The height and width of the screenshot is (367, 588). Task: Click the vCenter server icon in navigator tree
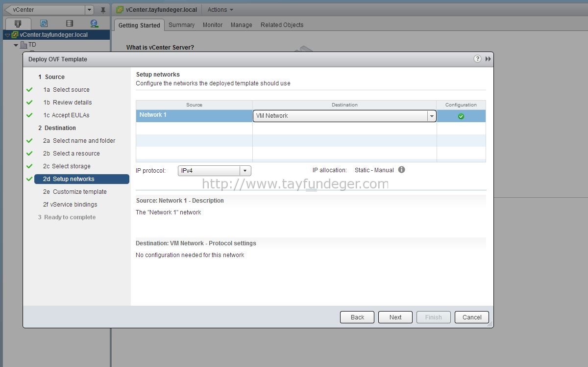(15, 35)
